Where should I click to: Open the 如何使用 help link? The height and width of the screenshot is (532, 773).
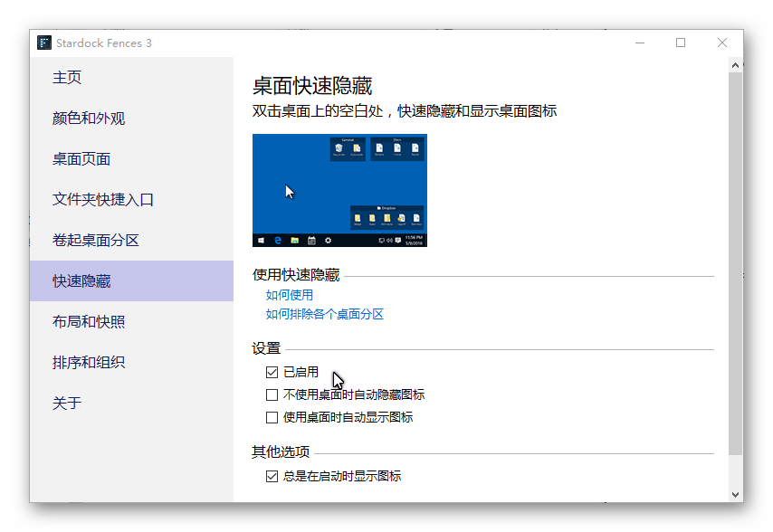pyautogui.click(x=290, y=295)
